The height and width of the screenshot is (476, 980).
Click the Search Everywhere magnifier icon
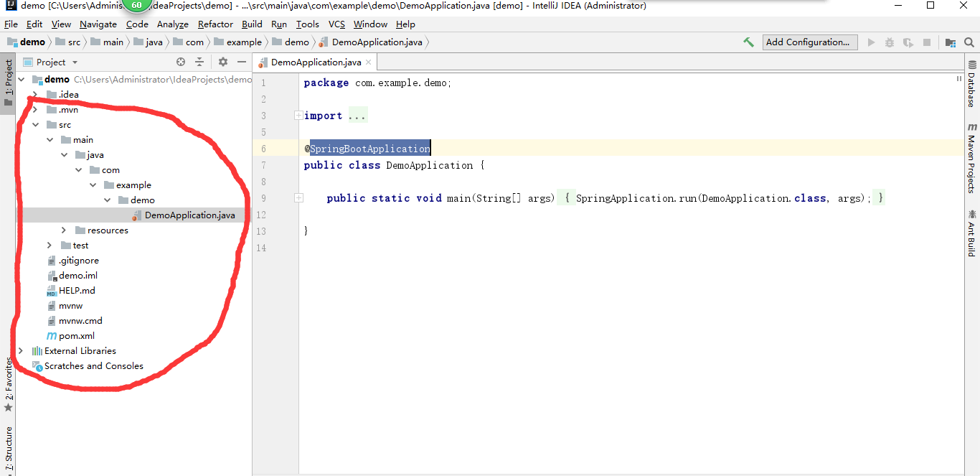point(969,42)
